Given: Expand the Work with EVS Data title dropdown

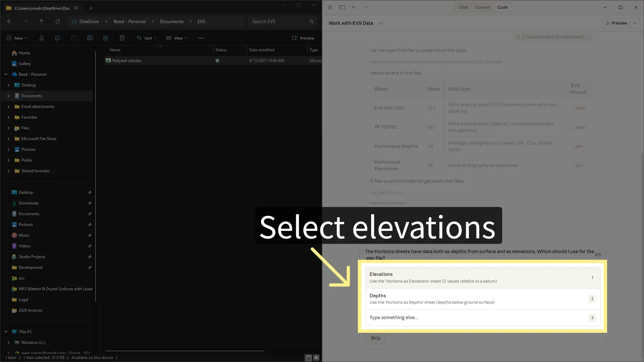Looking at the screenshot, I should (x=381, y=23).
